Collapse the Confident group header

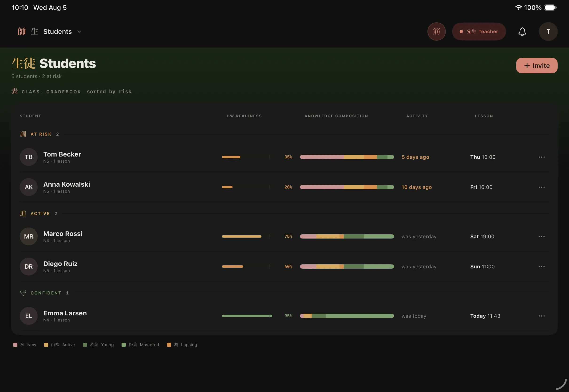click(x=44, y=293)
